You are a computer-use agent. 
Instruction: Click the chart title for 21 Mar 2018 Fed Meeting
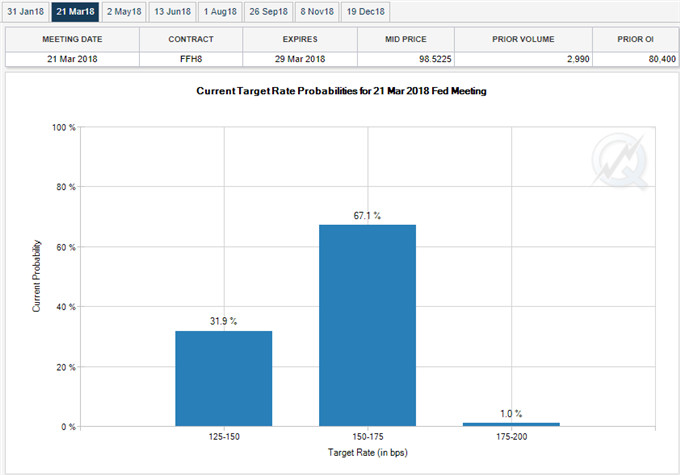coord(341,91)
